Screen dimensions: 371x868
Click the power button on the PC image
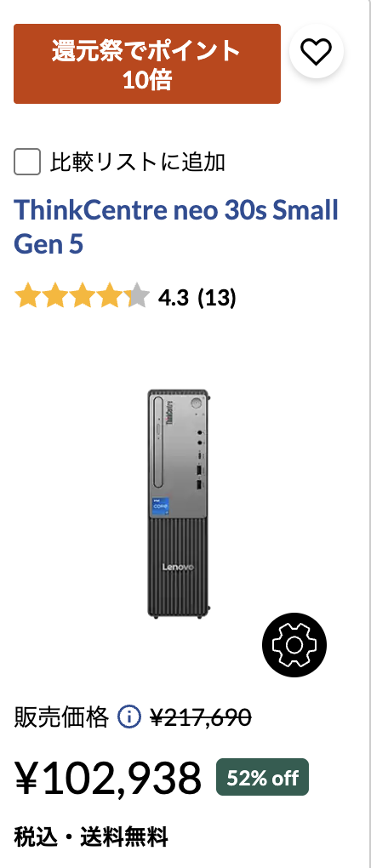click(x=196, y=403)
